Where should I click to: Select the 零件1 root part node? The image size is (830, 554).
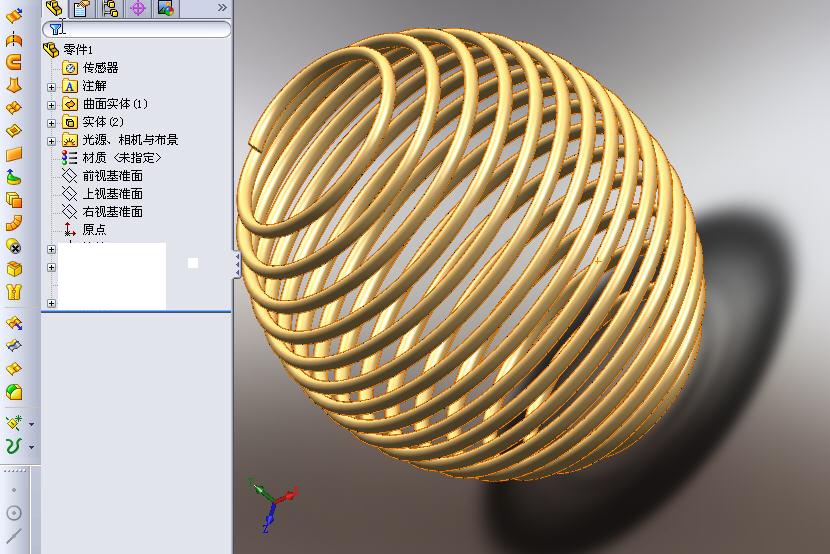pos(67,50)
